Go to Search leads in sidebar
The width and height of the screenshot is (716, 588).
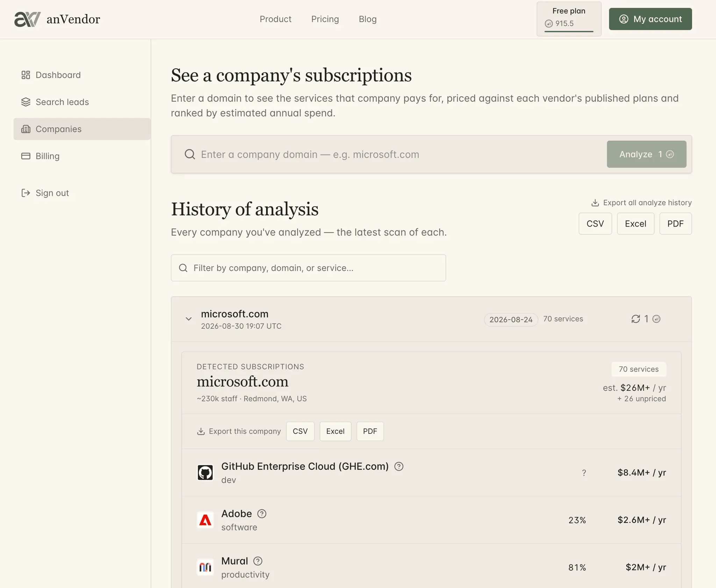tap(82, 102)
